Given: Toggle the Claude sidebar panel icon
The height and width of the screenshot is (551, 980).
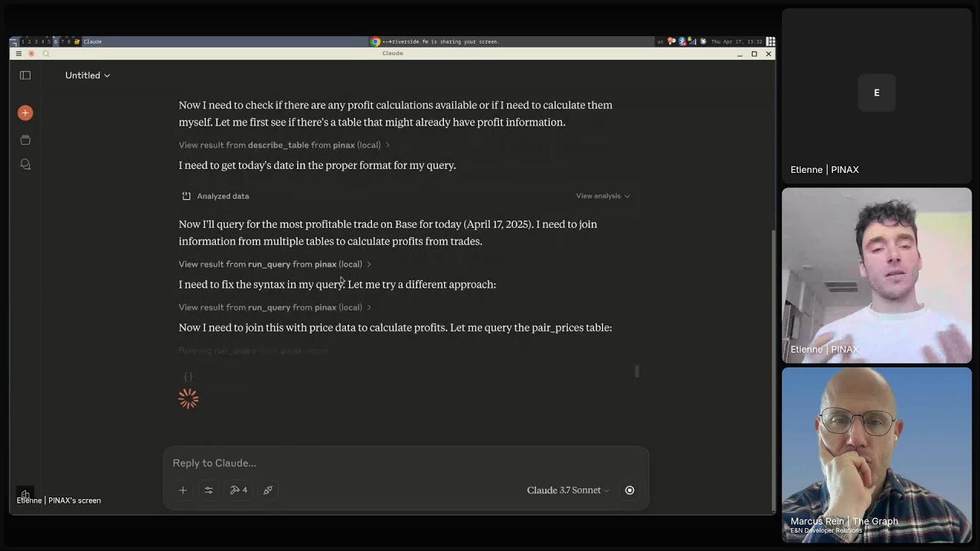Looking at the screenshot, I should pyautogui.click(x=25, y=75).
